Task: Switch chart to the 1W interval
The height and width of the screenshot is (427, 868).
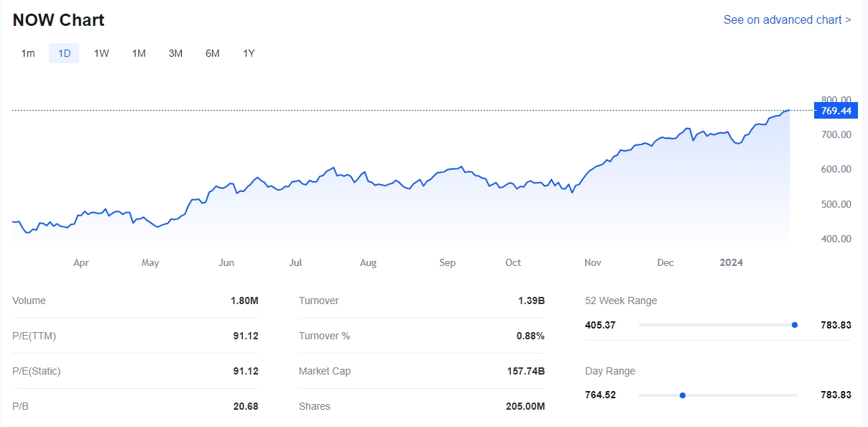Action: coord(101,53)
